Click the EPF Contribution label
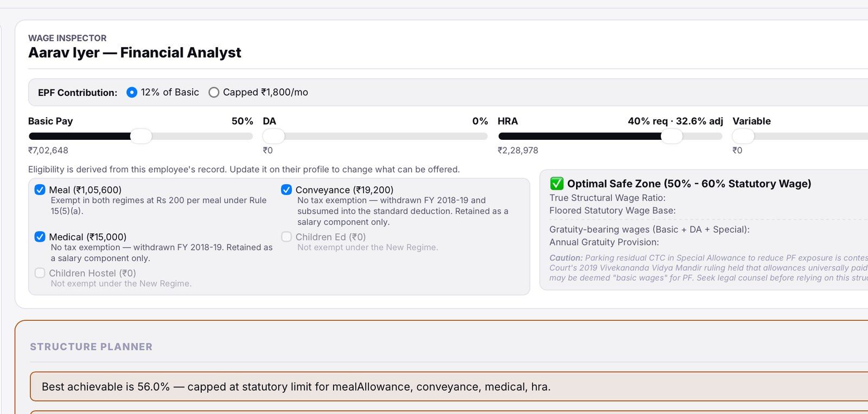 78,93
